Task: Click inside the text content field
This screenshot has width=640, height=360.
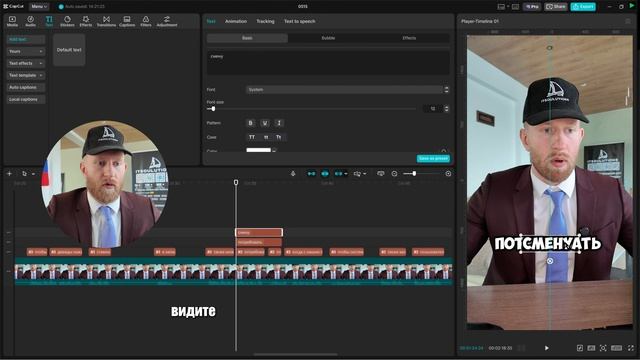Action: [328, 62]
